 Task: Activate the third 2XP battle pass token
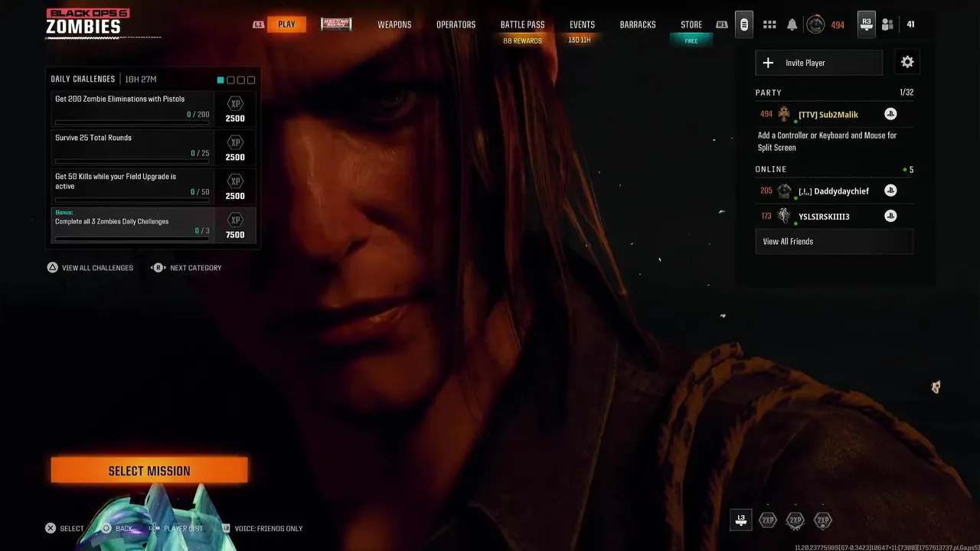(823, 520)
